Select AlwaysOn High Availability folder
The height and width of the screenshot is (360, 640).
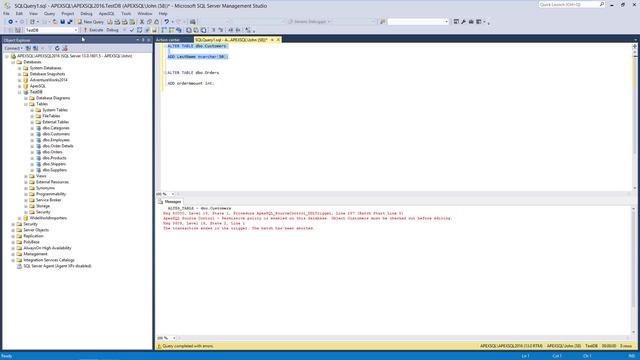(47, 248)
